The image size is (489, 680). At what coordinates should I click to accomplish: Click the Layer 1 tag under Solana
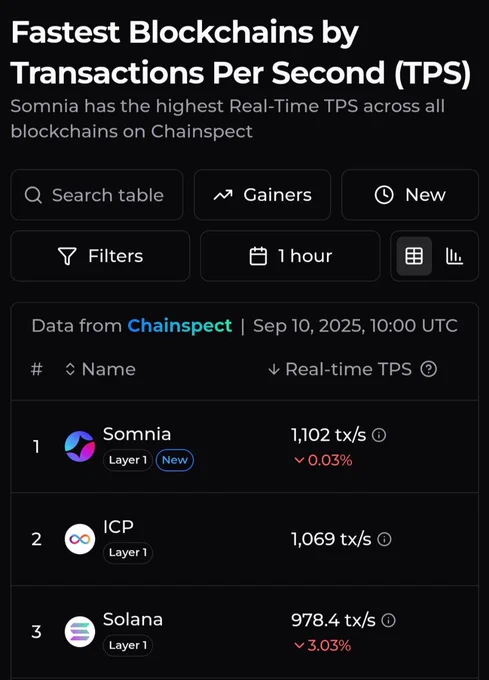click(x=128, y=645)
